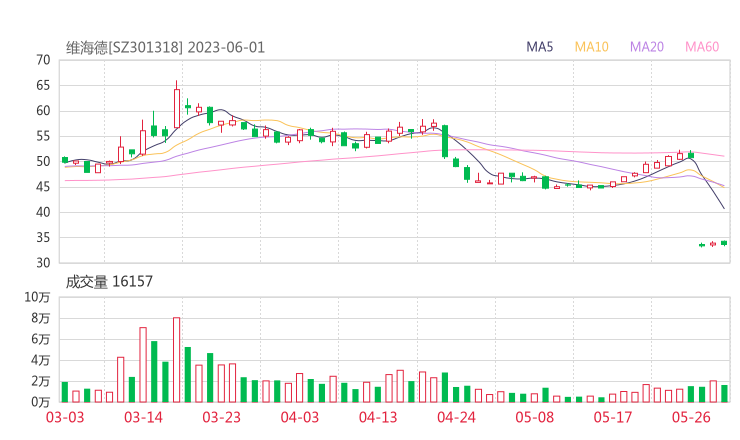This screenshot has width=740, height=440.
Task: Click the last green candlestick near 34
Action: pyautogui.click(x=724, y=243)
